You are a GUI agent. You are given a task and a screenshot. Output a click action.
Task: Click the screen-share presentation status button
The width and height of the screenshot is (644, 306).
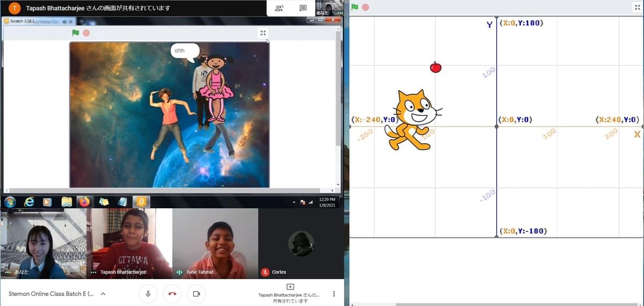pyautogui.click(x=290, y=294)
